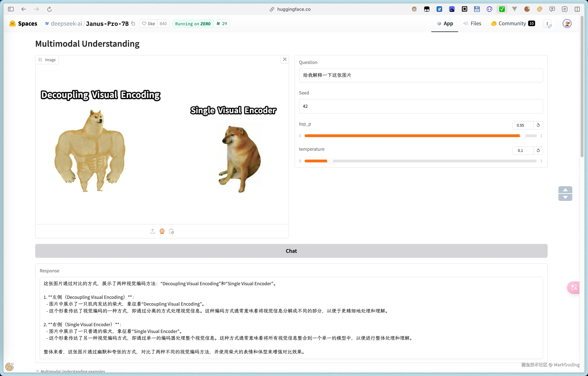Toggle the browser sidebar panel
Viewport: 588px width, 376px height.
pos(11,9)
